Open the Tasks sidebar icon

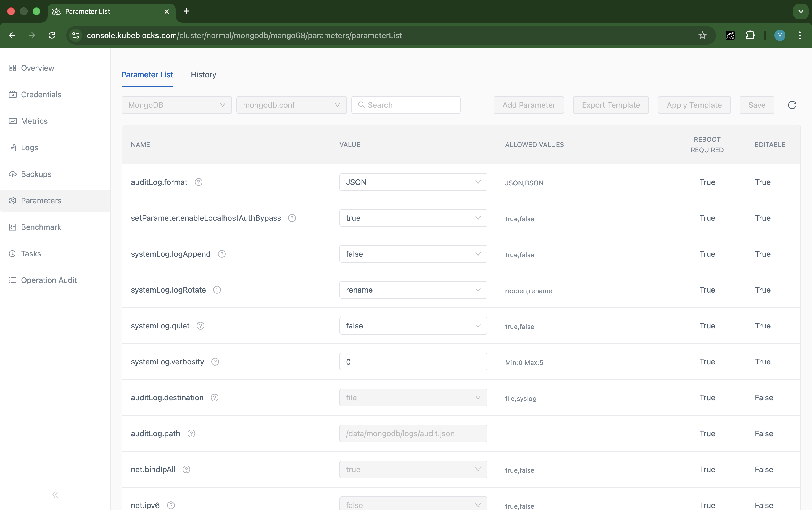(x=12, y=253)
